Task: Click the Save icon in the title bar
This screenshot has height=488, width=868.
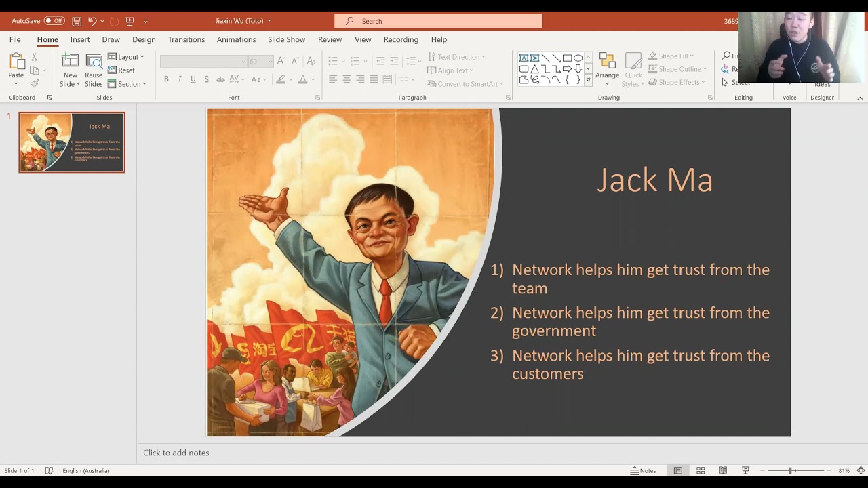Action: pyautogui.click(x=77, y=21)
